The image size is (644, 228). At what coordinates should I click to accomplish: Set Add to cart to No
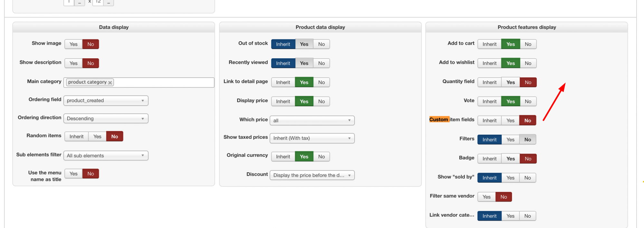(528, 44)
